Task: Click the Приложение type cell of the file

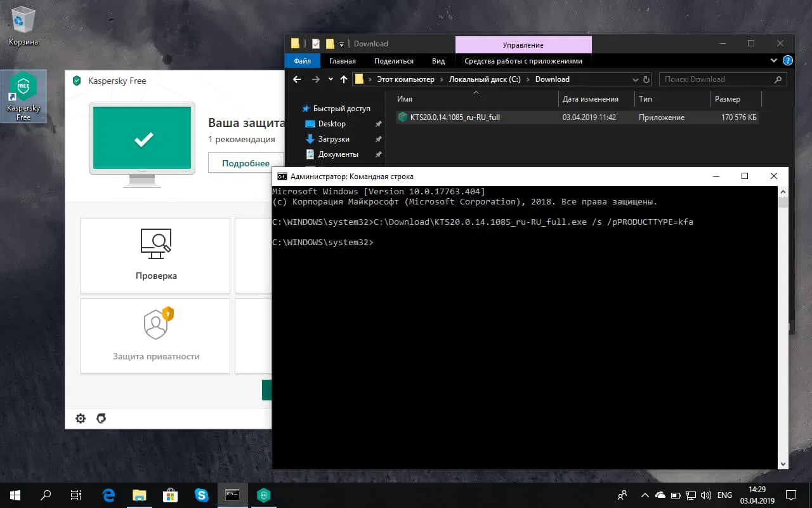Action: 662,117
